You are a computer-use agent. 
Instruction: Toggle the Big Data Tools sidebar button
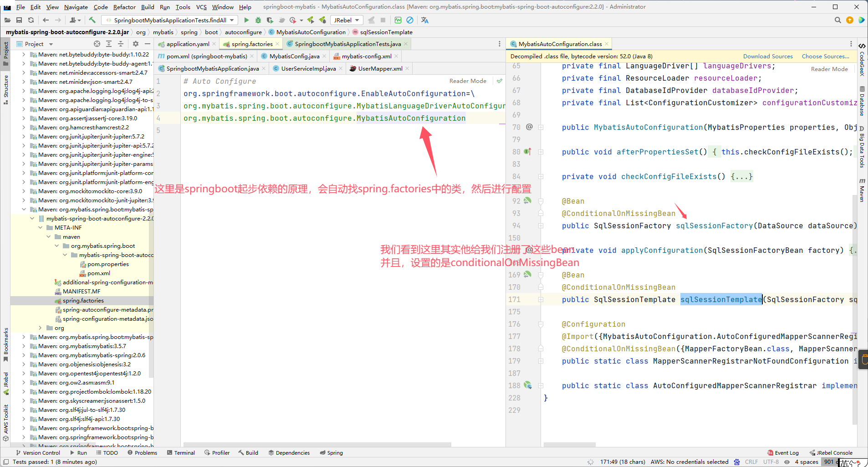tap(862, 147)
